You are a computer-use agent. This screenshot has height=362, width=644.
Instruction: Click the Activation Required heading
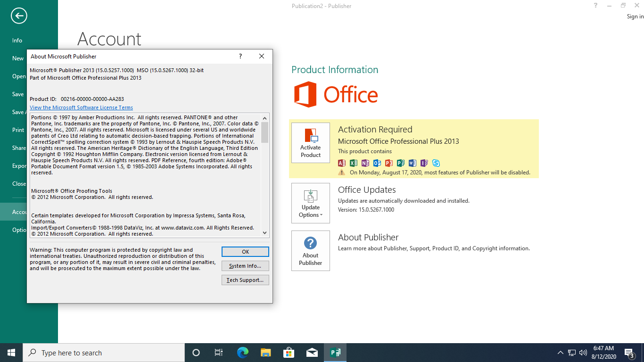click(375, 130)
